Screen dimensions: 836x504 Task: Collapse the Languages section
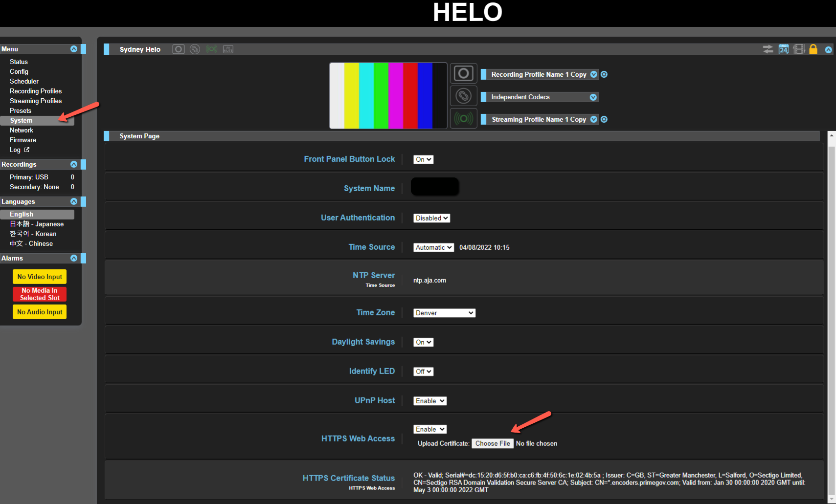[x=74, y=201]
